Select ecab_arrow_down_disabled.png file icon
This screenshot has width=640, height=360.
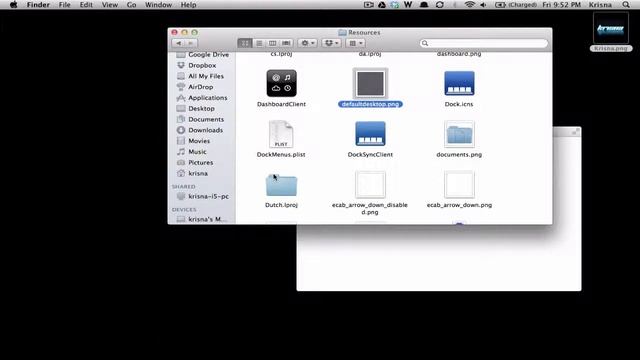click(370, 184)
